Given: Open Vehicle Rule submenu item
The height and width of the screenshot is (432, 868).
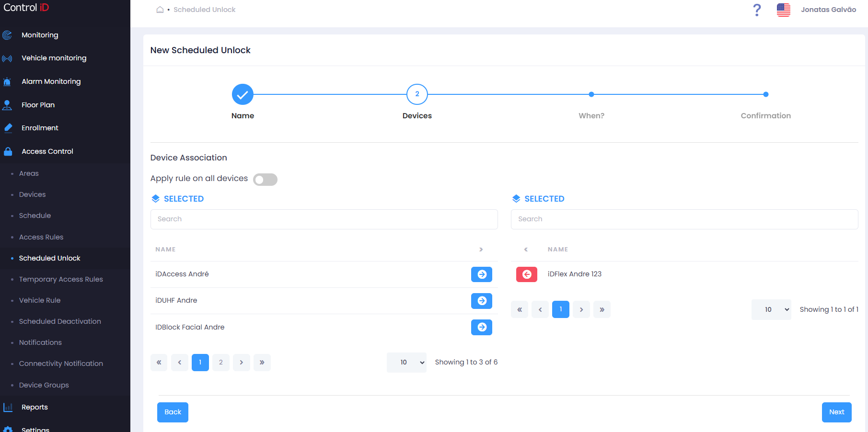Looking at the screenshot, I should point(40,300).
